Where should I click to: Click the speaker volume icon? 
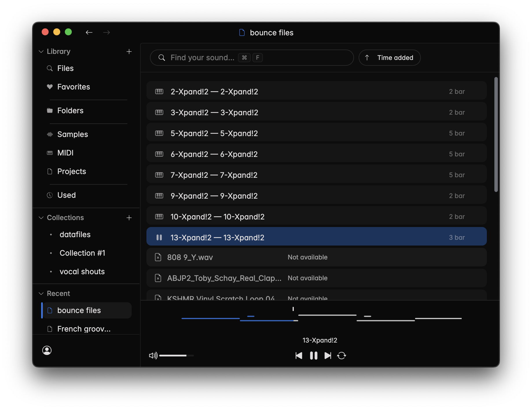click(153, 356)
